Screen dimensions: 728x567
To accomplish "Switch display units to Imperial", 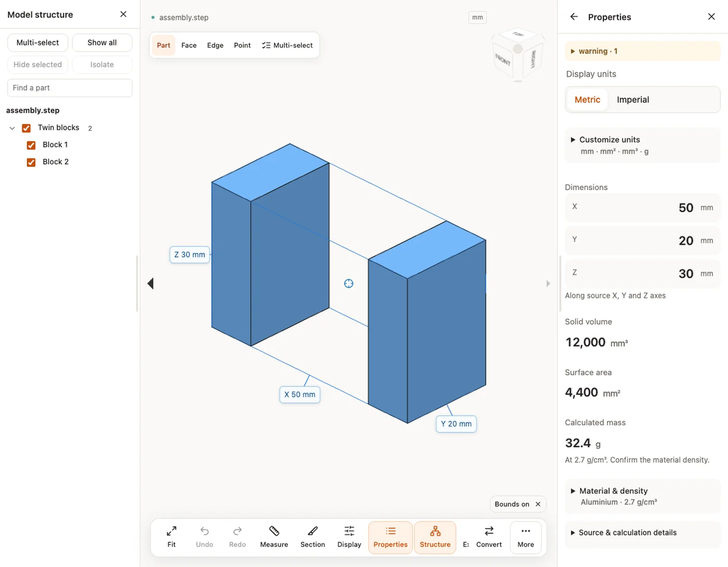I will pos(632,100).
